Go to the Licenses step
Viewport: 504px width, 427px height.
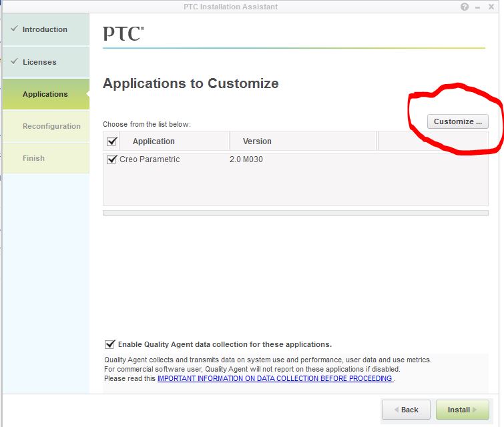[46, 62]
